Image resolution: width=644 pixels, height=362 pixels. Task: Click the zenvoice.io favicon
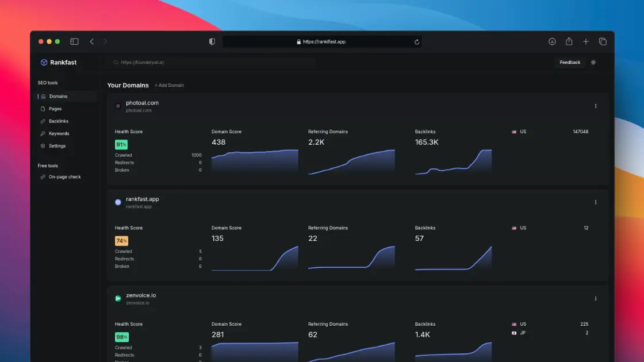[x=118, y=298]
